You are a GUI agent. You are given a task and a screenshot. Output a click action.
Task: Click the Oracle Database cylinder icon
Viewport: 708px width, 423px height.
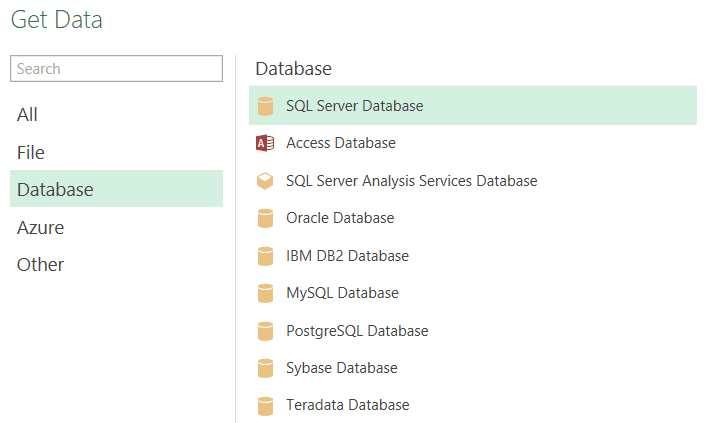point(265,218)
